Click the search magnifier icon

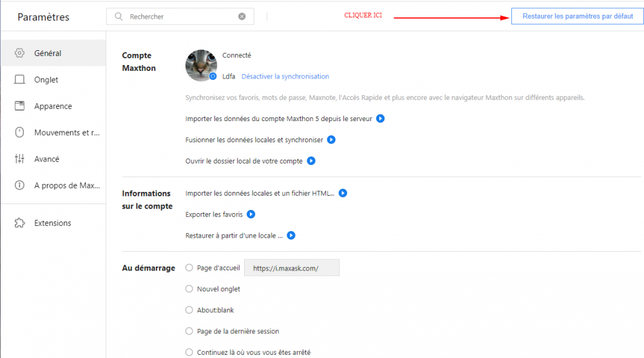point(118,17)
